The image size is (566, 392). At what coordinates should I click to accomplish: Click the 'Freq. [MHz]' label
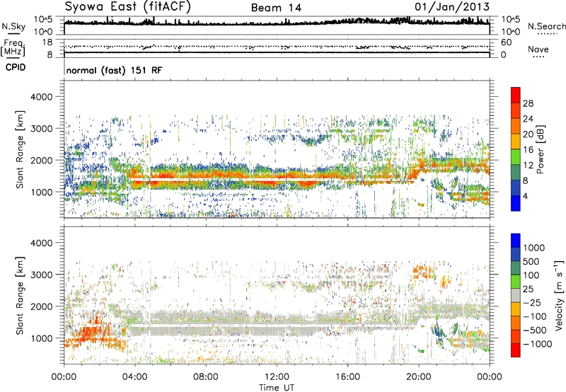point(13,48)
